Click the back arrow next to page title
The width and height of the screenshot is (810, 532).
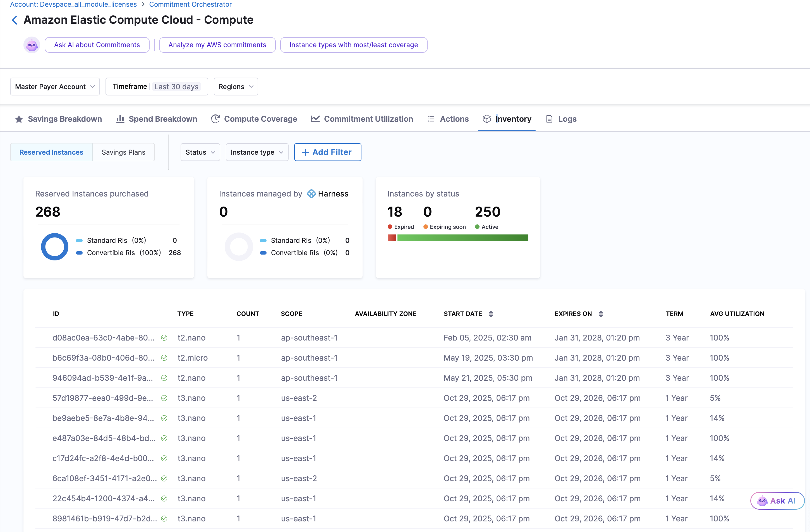pyautogui.click(x=14, y=20)
